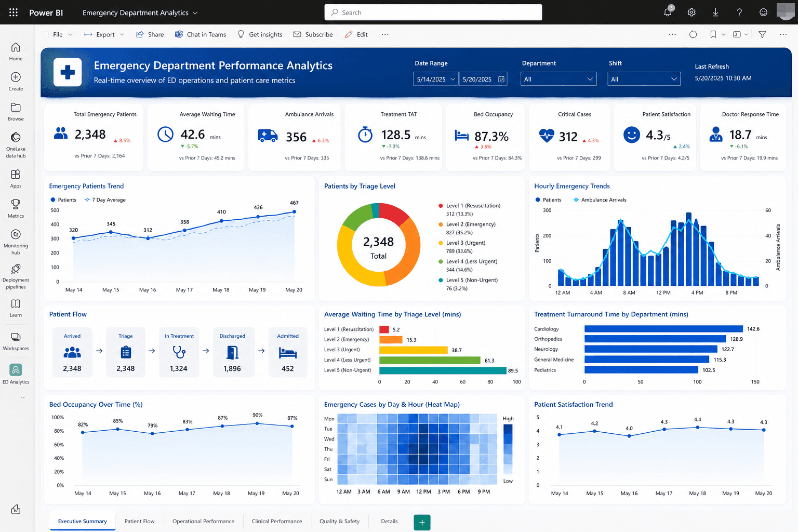
Task: Click the Level 3 (Urgent) legend swatch
Action: (x=441, y=243)
